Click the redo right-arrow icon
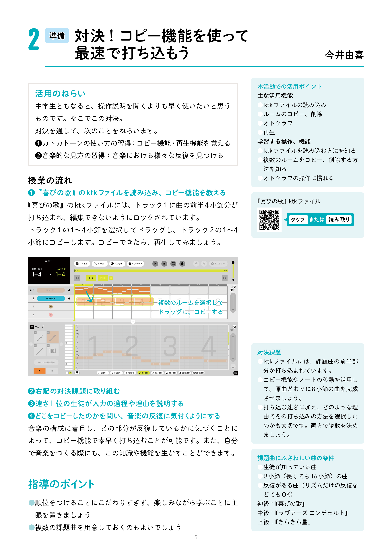This screenshot has height=554, width=392. [204, 264]
